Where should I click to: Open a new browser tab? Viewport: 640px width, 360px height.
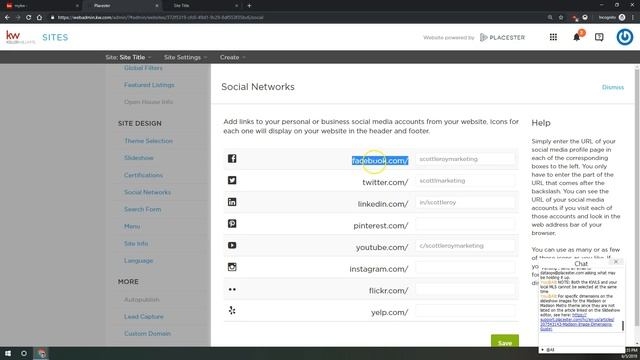249,6
